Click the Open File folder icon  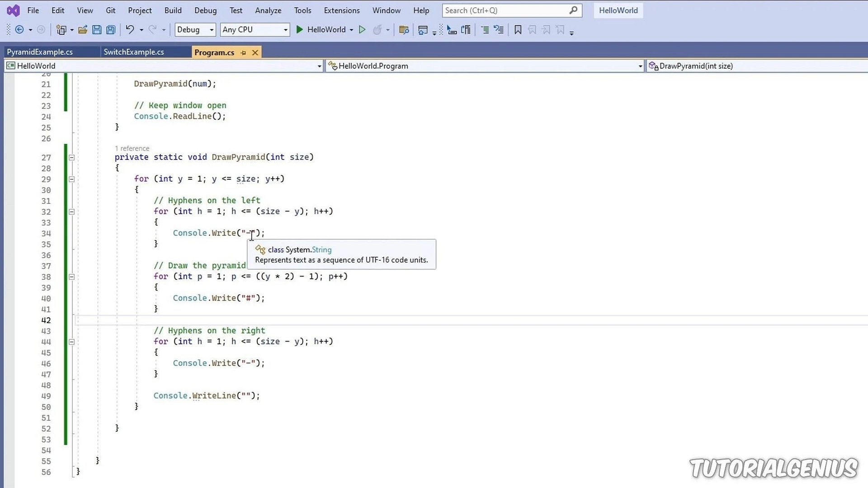(82, 30)
